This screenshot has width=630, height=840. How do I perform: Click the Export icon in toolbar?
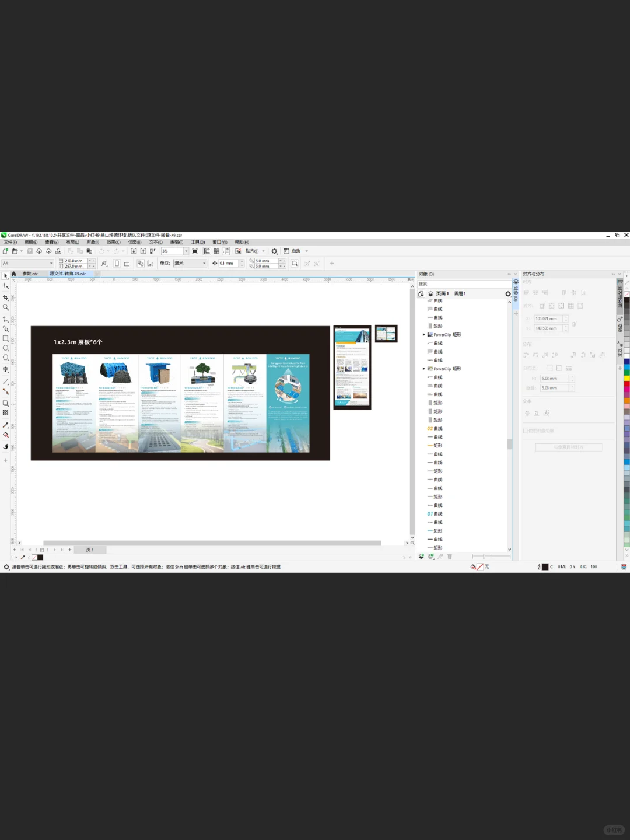click(143, 251)
